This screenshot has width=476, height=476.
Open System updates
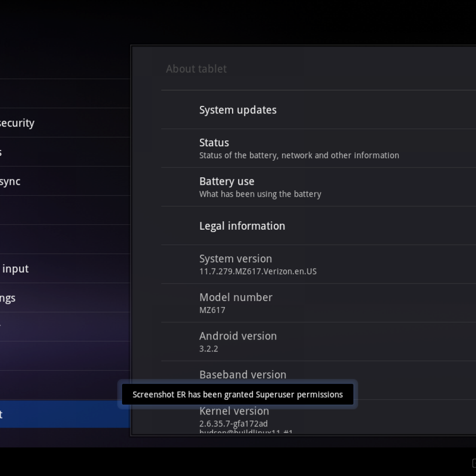(x=238, y=110)
